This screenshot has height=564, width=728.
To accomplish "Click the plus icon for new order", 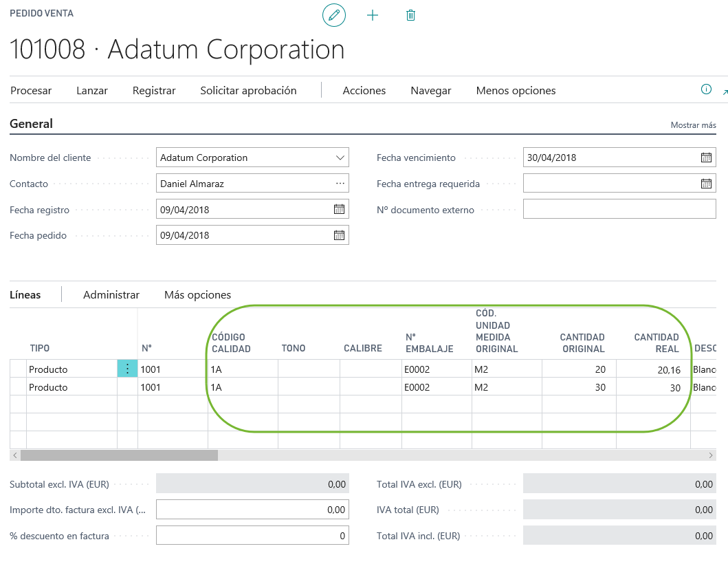I will (x=373, y=15).
